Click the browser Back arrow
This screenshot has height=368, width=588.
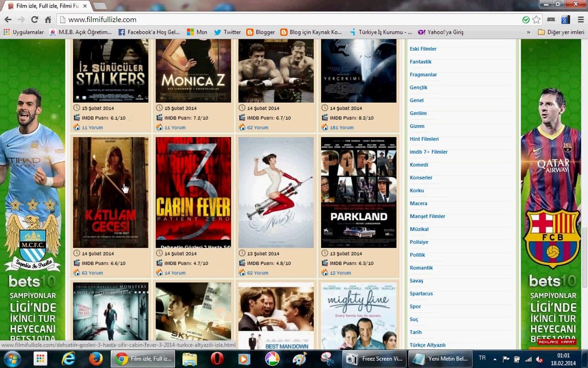[x=8, y=19]
